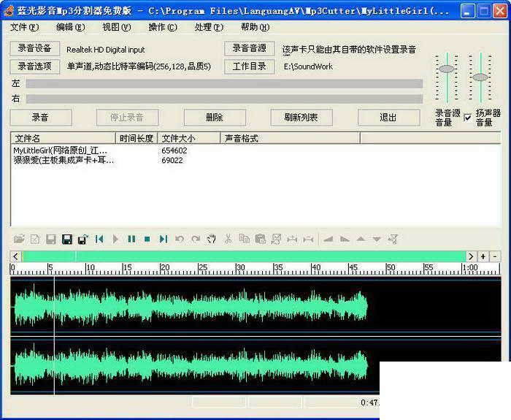Click the silence range icon before separator
Image resolution: width=511 pixels, height=420 pixels.
(x=308, y=240)
